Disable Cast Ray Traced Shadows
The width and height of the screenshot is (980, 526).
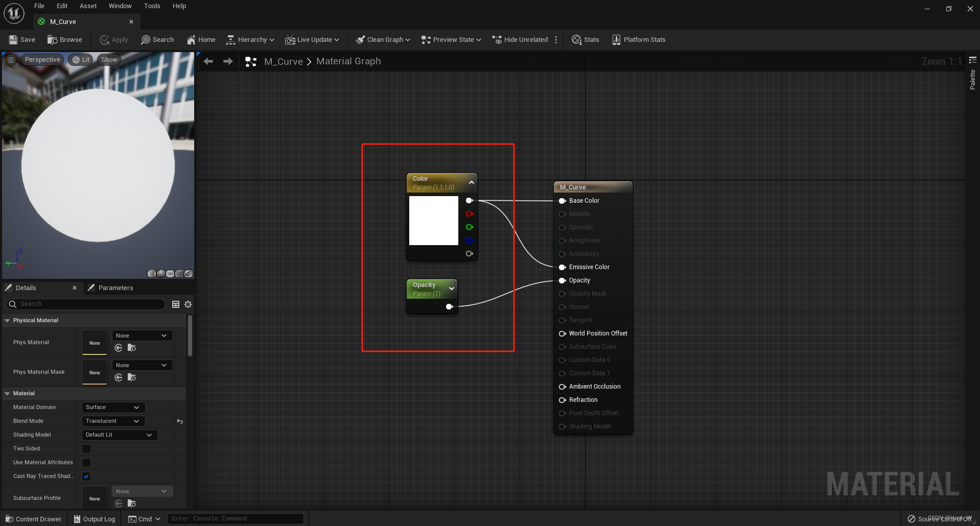(x=86, y=476)
